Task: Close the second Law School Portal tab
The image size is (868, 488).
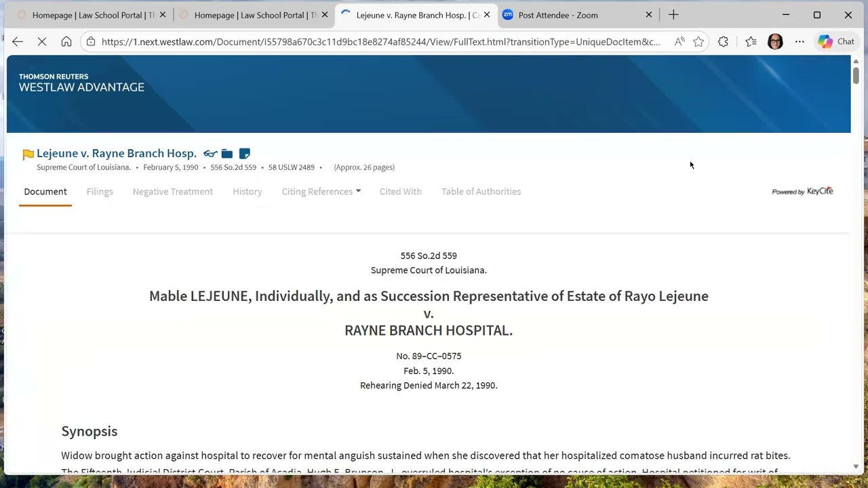Action: (325, 15)
